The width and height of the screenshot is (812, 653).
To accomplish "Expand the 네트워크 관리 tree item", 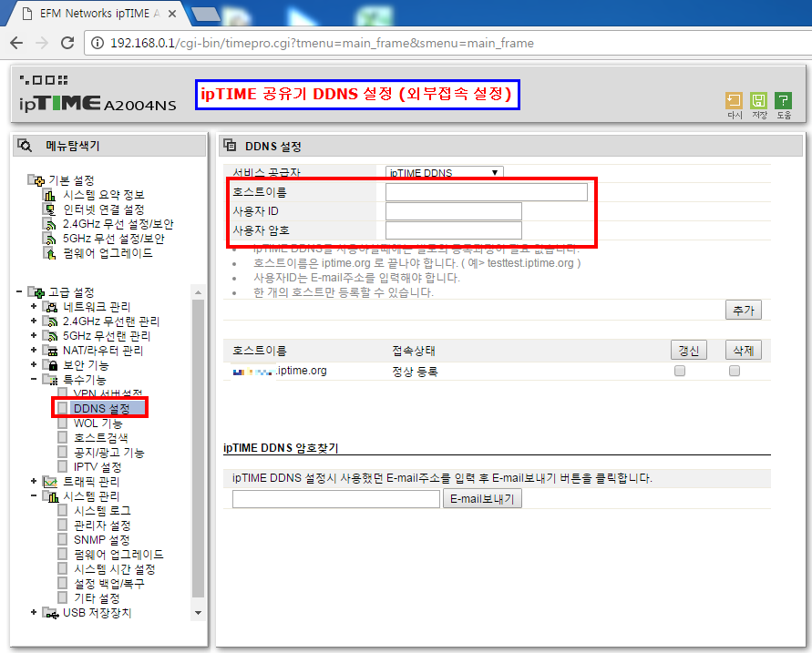I will coord(34,307).
